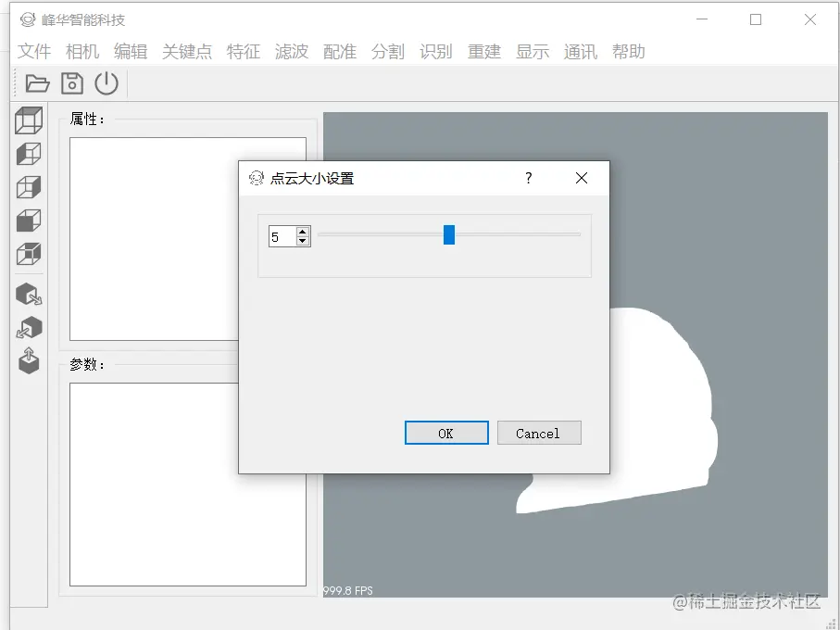
Task: Open the 编辑 menu
Action: tap(131, 52)
